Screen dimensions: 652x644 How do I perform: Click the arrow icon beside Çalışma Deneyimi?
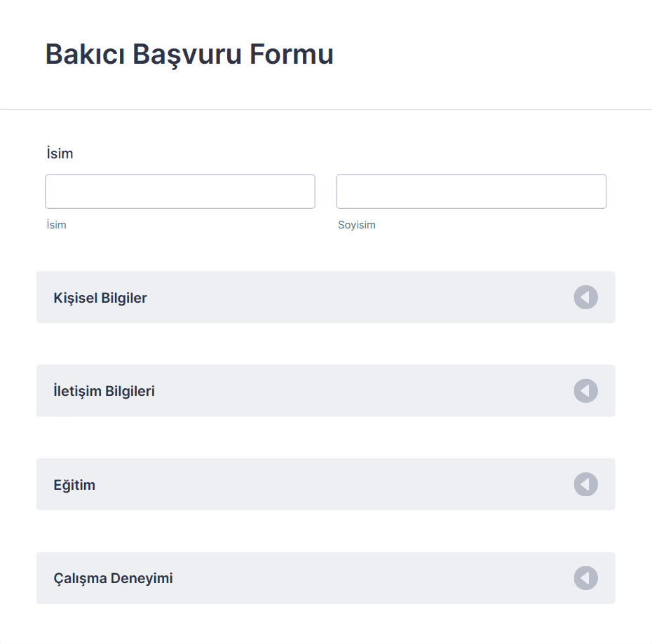(585, 578)
